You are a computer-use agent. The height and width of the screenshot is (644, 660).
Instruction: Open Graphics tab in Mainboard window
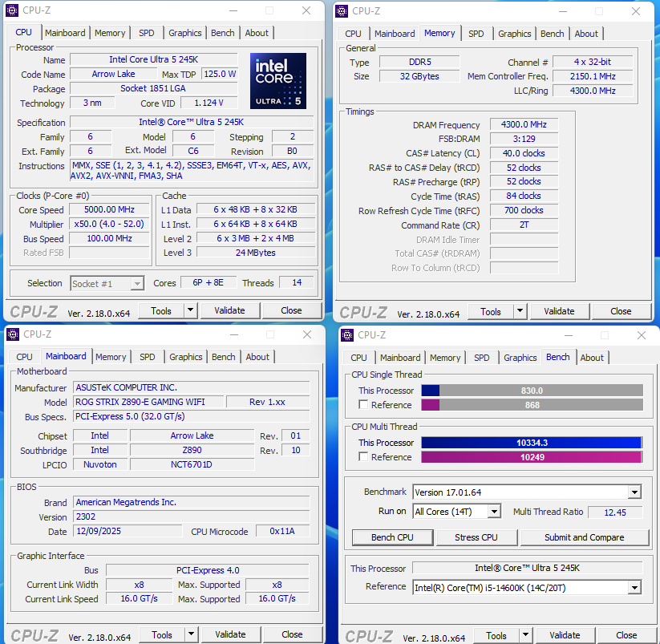[x=186, y=357]
